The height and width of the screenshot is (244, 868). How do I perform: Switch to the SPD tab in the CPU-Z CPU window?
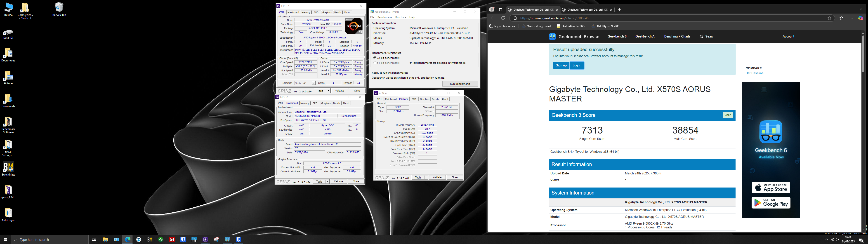pyautogui.click(x=316, y=12)
